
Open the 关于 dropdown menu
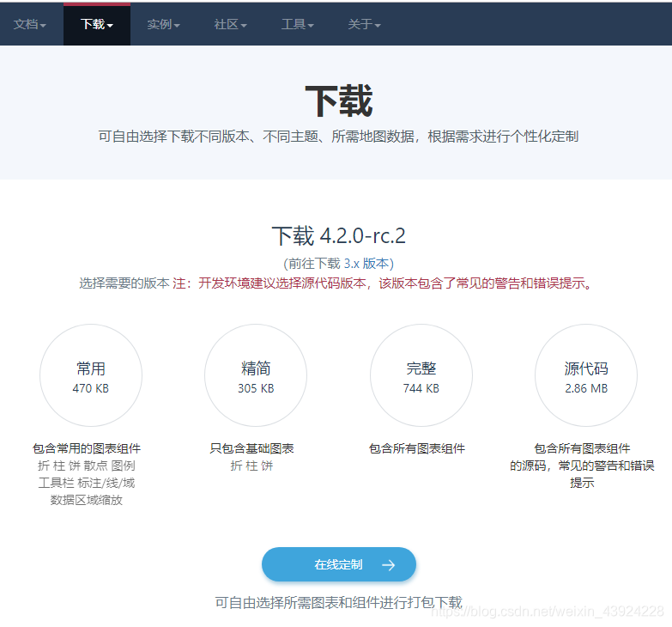364,24
